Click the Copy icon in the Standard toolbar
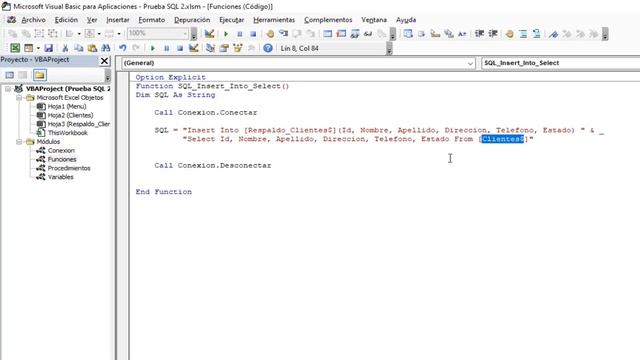Viewport: 640px width, 360px height. point(78,48)
